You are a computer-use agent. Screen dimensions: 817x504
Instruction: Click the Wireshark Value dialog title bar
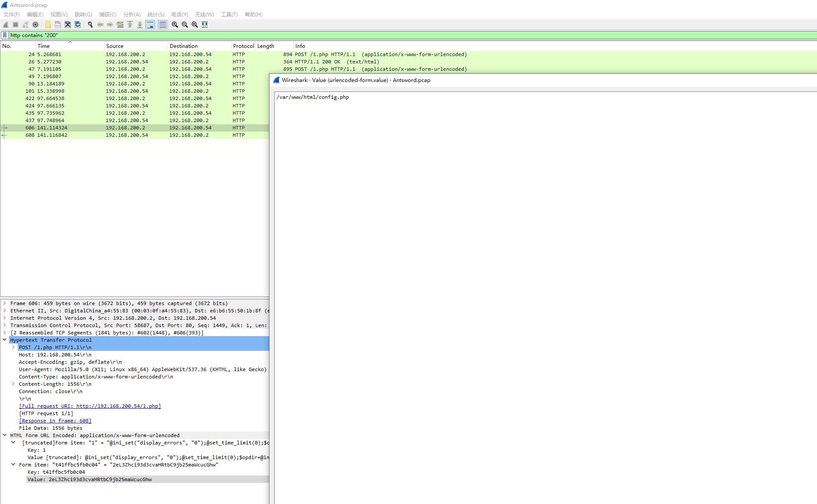point(543,80)
